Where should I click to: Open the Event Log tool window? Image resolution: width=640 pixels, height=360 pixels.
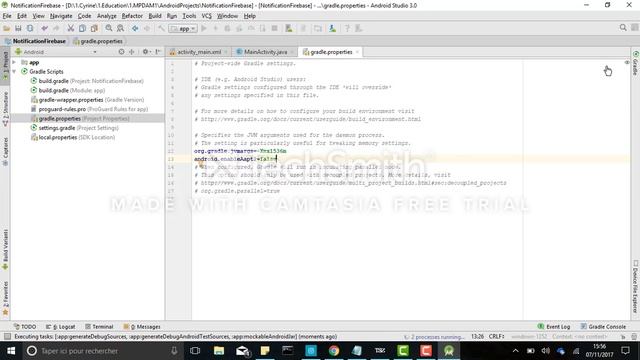click(x=553, y=327)
